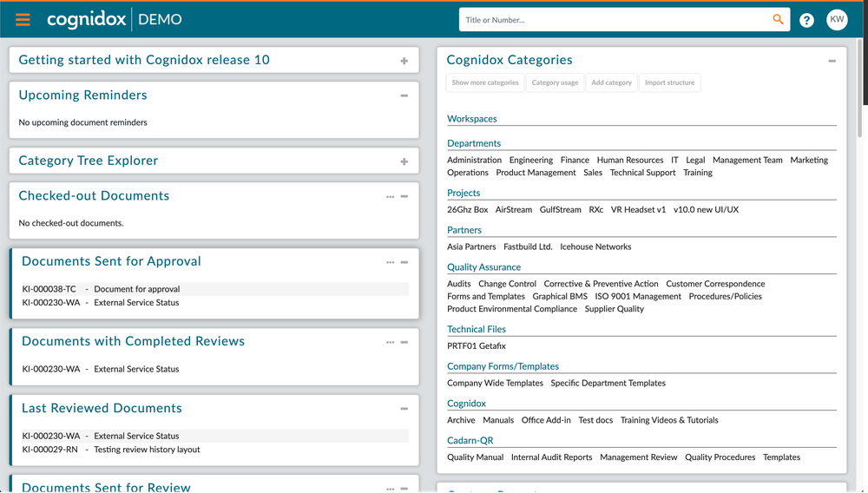Open the Workspaces category heading
The height and width of the screenshot is (493, 868).
472,119
